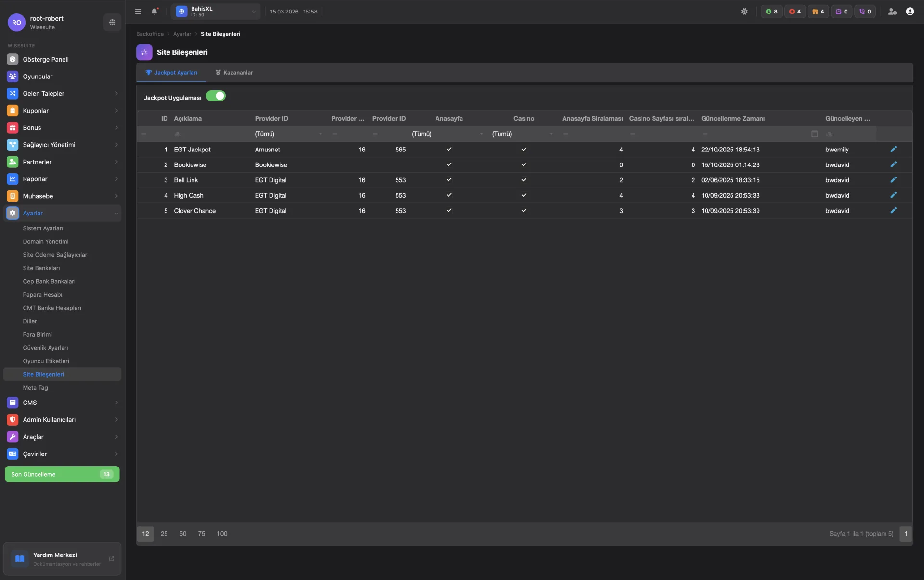This screenshot has width=924, height=580.
Task: Click the gift icon badge in top bar
Action: point(814,12)
